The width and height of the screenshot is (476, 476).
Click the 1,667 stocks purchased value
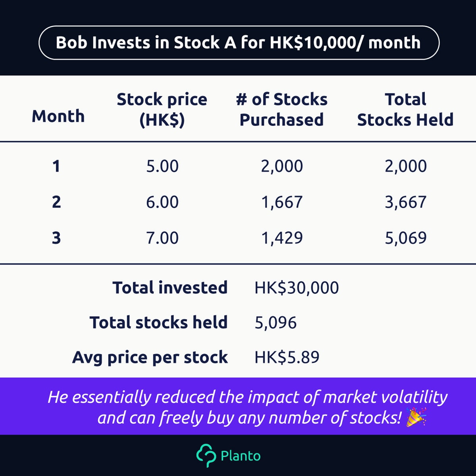pos(282,202)
